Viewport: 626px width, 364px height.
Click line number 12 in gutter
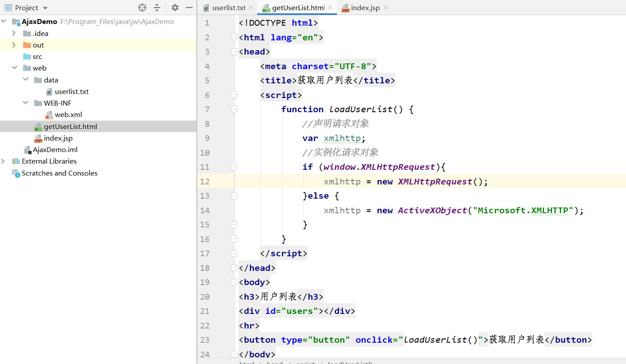tap(205, 181)
